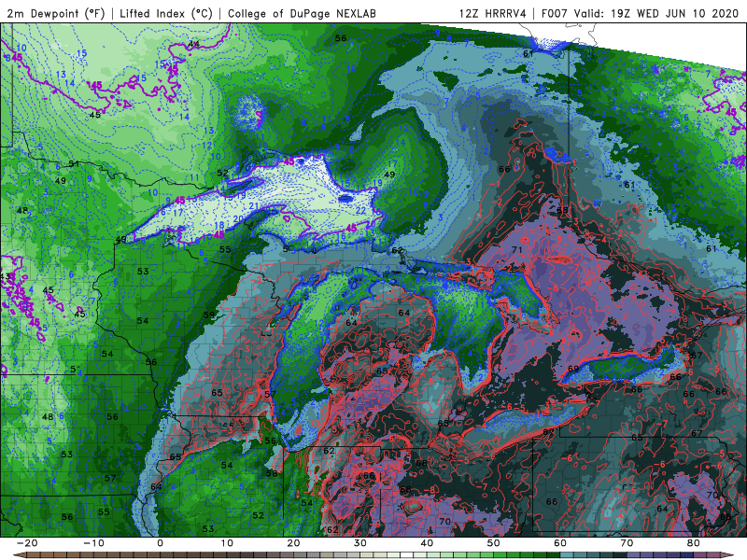
Task: Click the 50 label on the color scale
Action: click(x=494, y=543)
